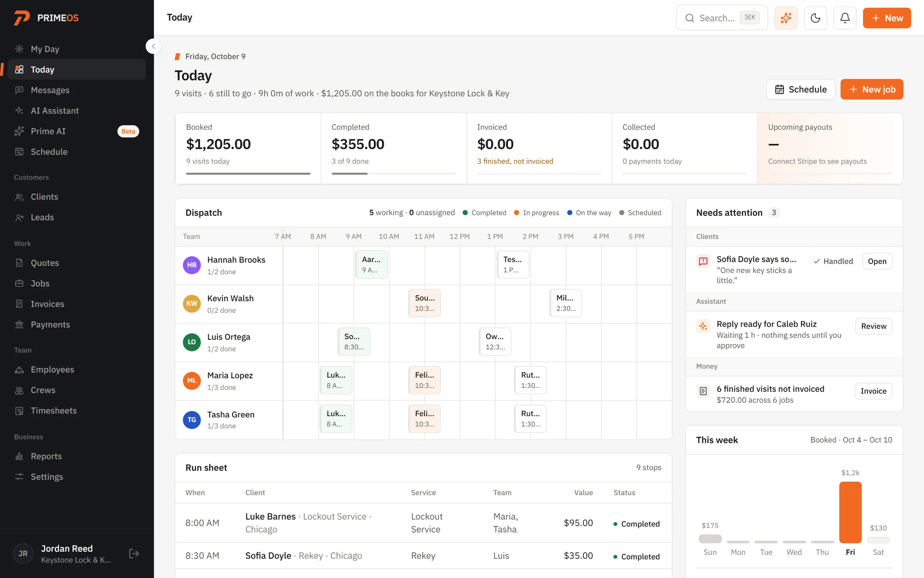924x578 pixels.
Task: Select the Fri bar in This week chart
Action: point(850,512)
